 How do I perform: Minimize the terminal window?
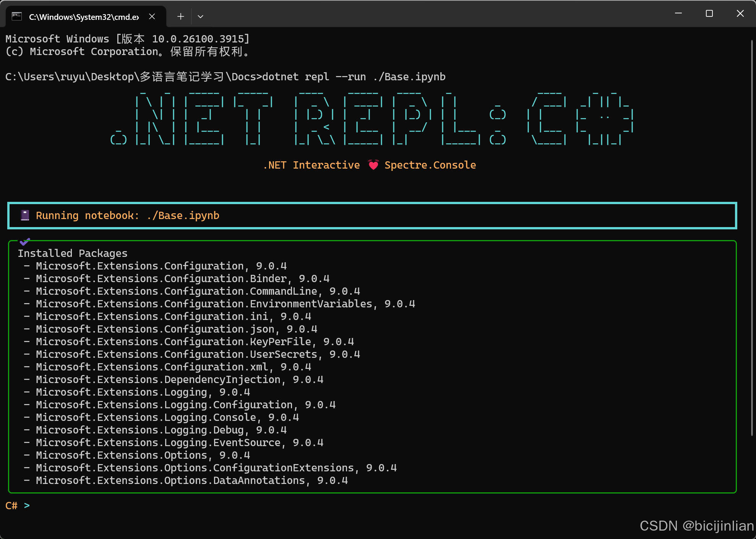coord(678,13)
